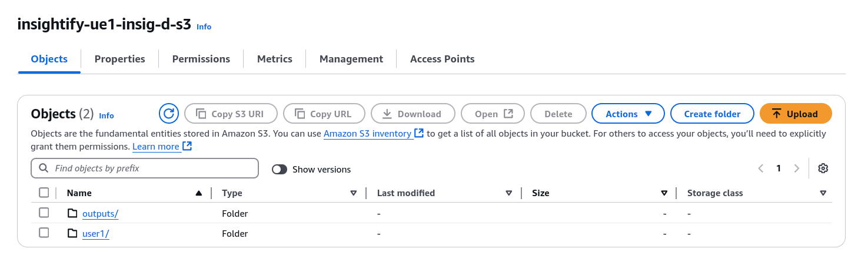Click Info link next to bucket name
868x268 pixels.
(x=204, y=27)
